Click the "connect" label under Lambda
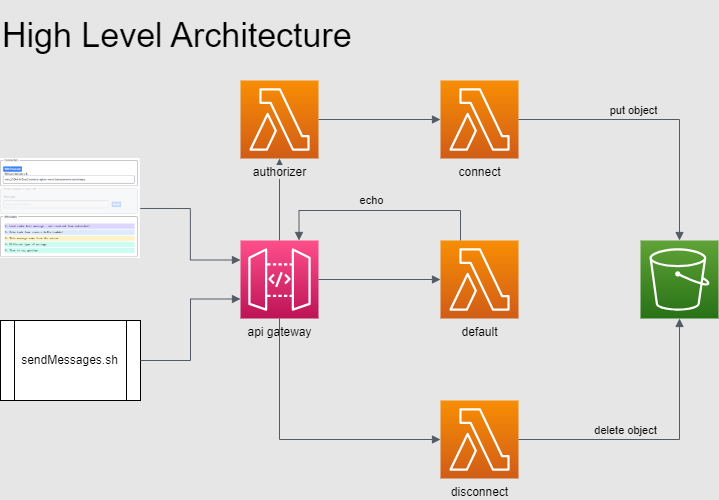The height and width of the screenshot is (500, 719). (479, 172)
